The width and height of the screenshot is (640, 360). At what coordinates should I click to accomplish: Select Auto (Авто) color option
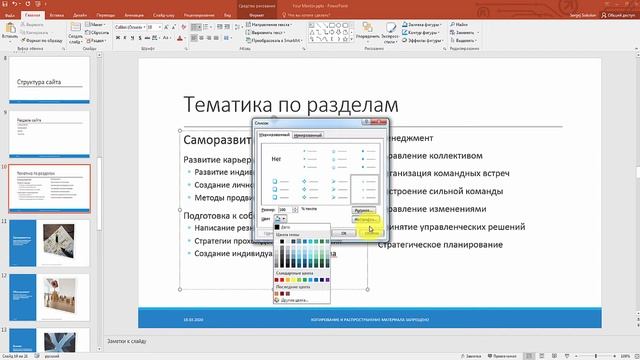(302, 227)
